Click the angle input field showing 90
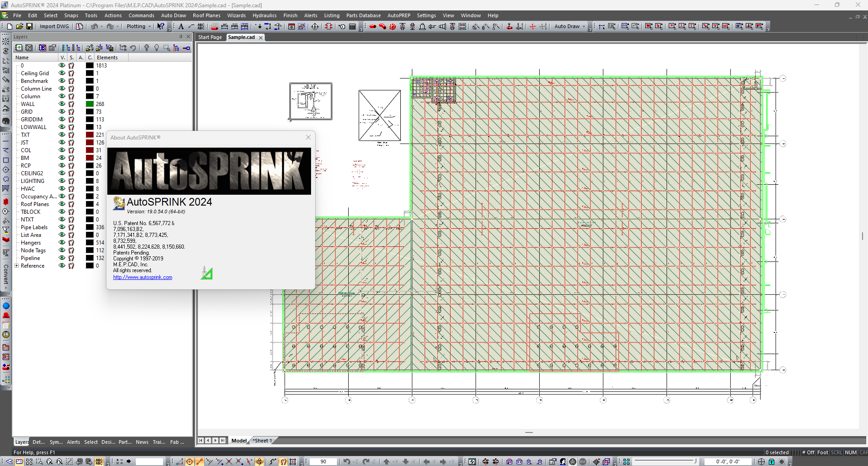This screenshot has height=466, width=868. (x=323, y=461)
